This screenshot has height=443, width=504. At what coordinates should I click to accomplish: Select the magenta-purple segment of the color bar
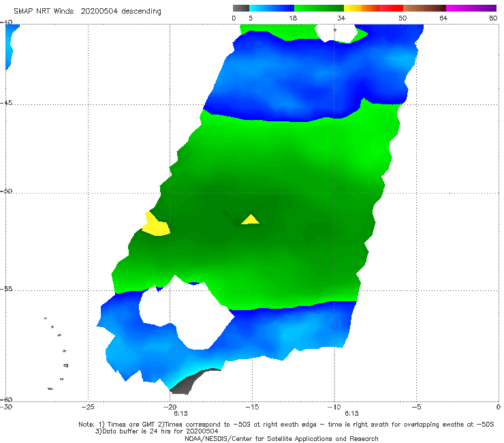click(x=471, y=8)
